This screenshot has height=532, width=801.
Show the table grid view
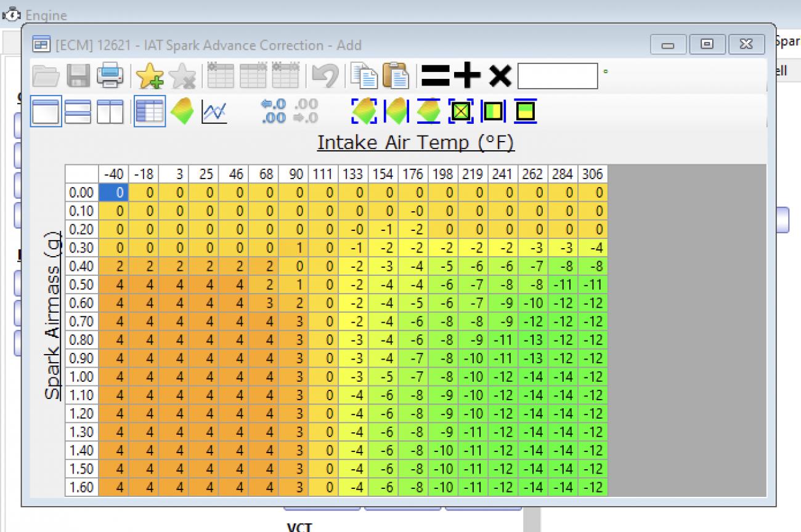[x=150, y=111]
